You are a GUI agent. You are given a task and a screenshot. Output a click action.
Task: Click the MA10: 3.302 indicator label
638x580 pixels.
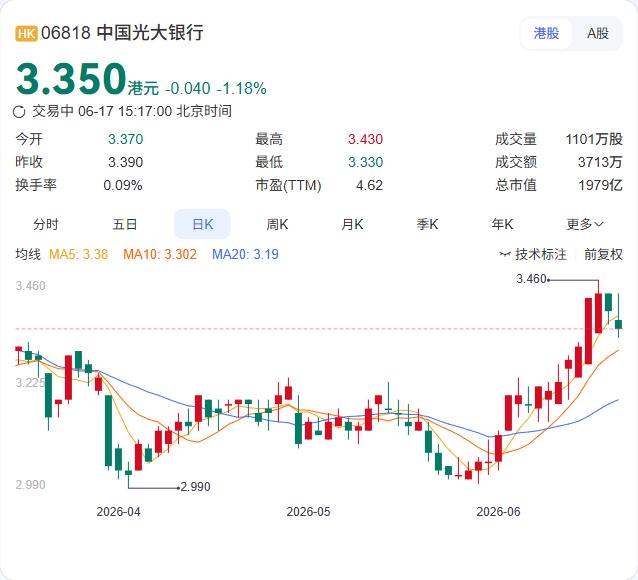[160, 254]
